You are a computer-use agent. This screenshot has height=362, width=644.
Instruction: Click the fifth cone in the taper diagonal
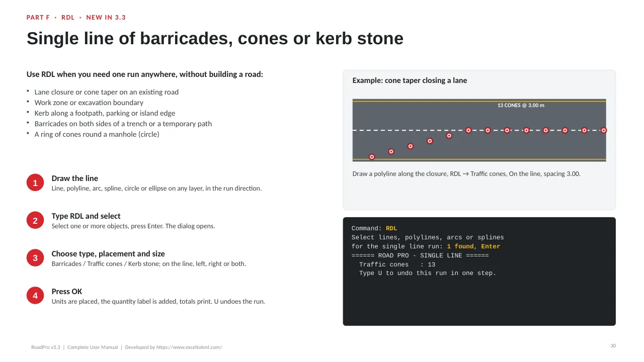tap(449, 136)
